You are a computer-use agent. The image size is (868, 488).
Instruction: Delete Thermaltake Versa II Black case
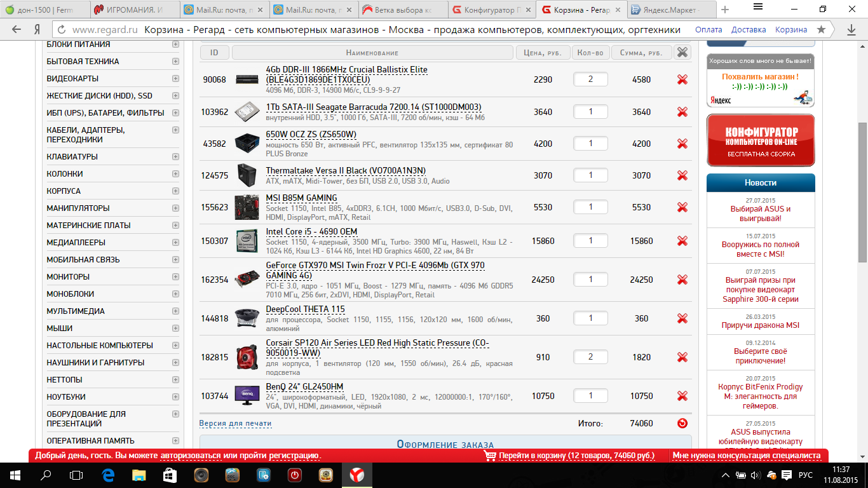tap(682, 175)
